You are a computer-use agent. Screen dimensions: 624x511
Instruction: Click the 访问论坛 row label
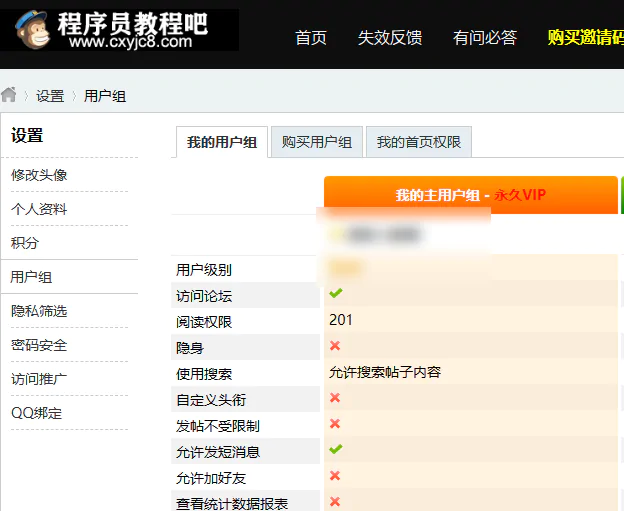point(204,296)
